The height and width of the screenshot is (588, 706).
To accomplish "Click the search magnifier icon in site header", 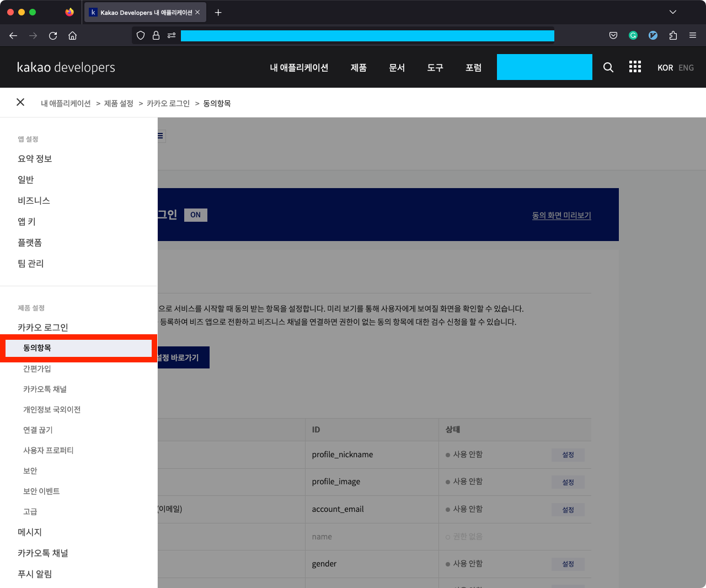I will coord(608,67).
